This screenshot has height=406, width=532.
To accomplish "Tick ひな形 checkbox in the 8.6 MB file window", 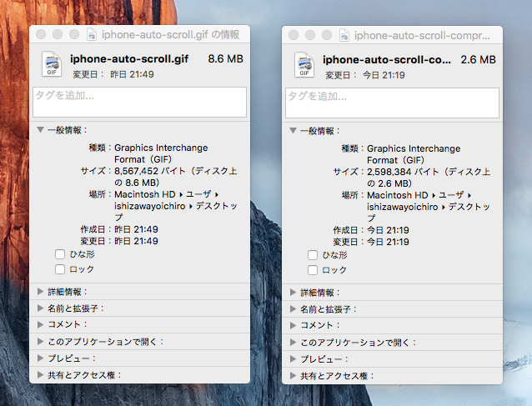I will (60, 254).
